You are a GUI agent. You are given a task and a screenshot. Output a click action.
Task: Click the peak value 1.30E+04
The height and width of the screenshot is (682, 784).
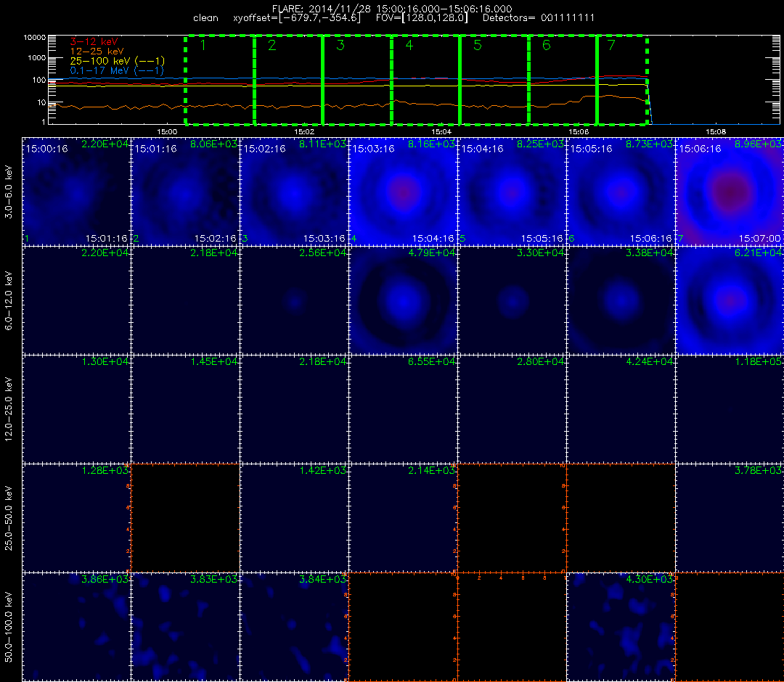pos(105,362)
